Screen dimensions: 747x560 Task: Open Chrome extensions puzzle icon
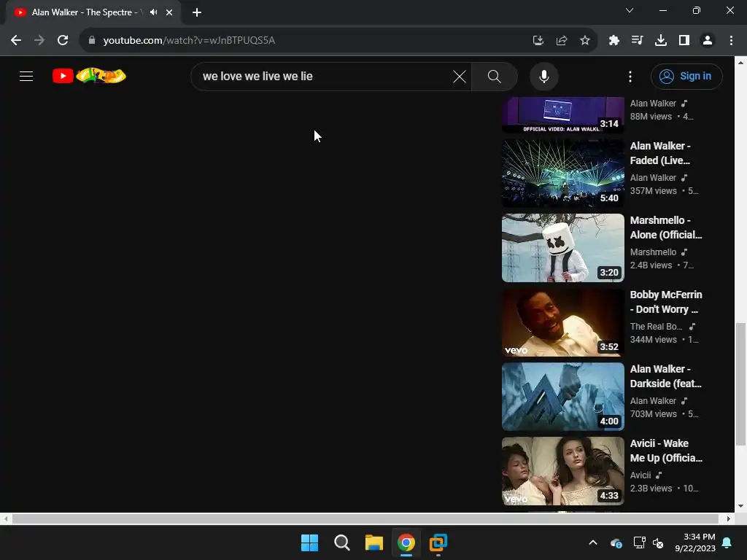tap(614, 41)
